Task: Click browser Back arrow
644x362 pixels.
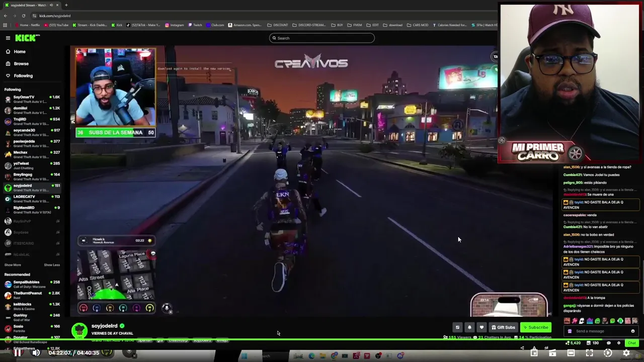Action: point(5,16)
